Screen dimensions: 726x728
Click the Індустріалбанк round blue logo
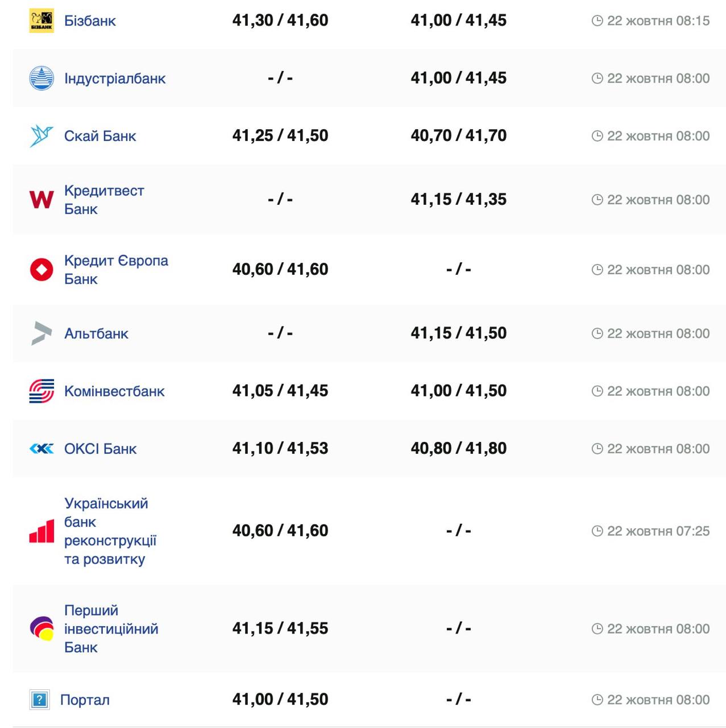point(42,78)
